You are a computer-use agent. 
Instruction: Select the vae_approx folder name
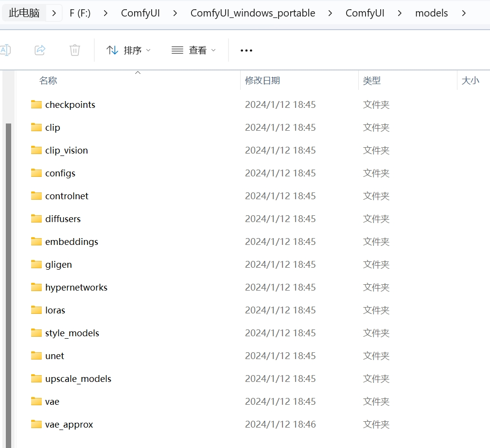[x=69, y=424]
